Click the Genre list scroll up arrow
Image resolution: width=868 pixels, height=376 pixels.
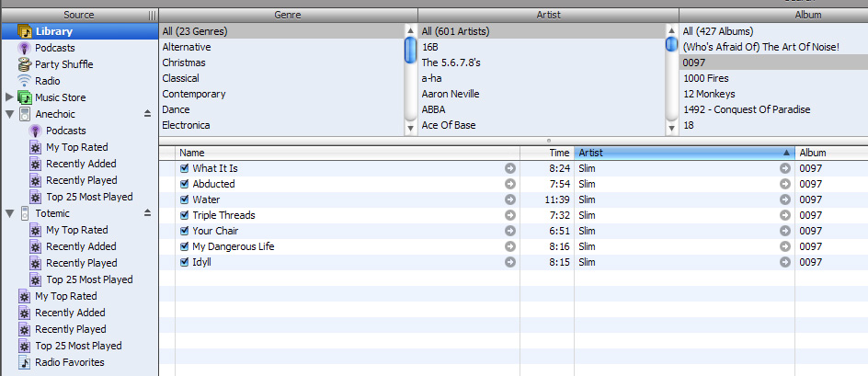tap(410, 30)
